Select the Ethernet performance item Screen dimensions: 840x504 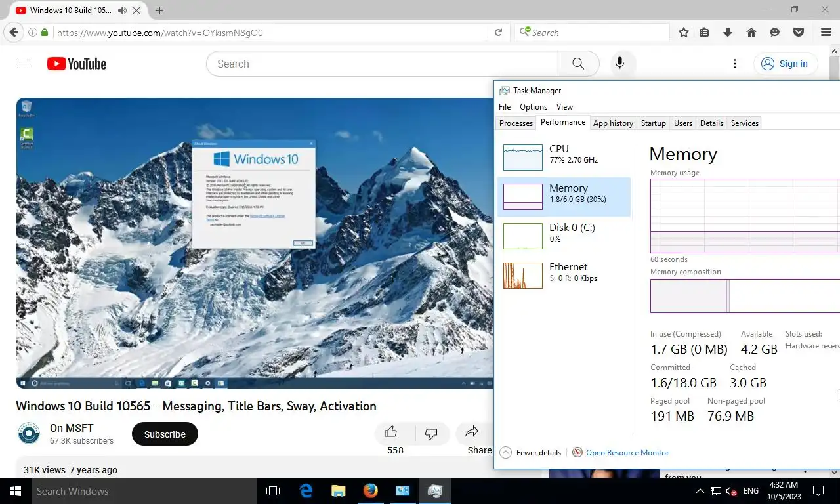coord(564,276)
